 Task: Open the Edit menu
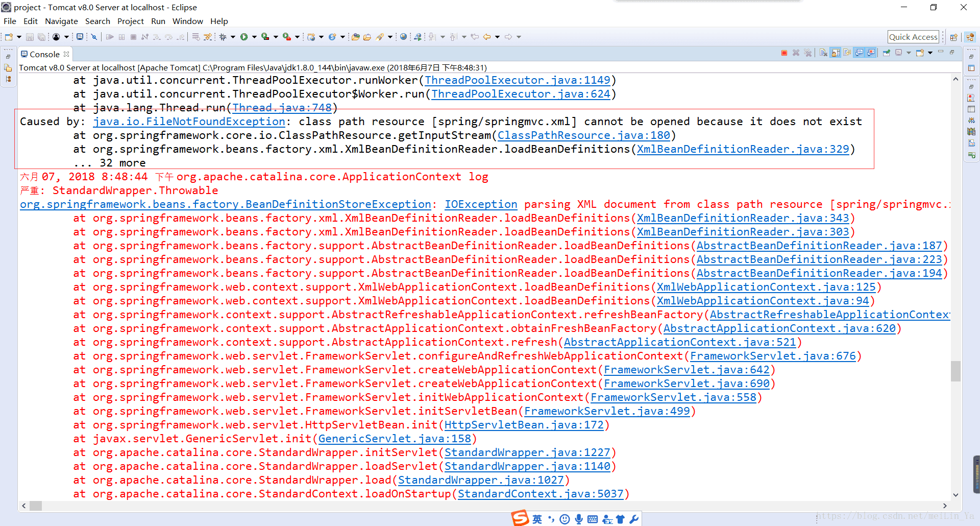(x=31, y=21)
